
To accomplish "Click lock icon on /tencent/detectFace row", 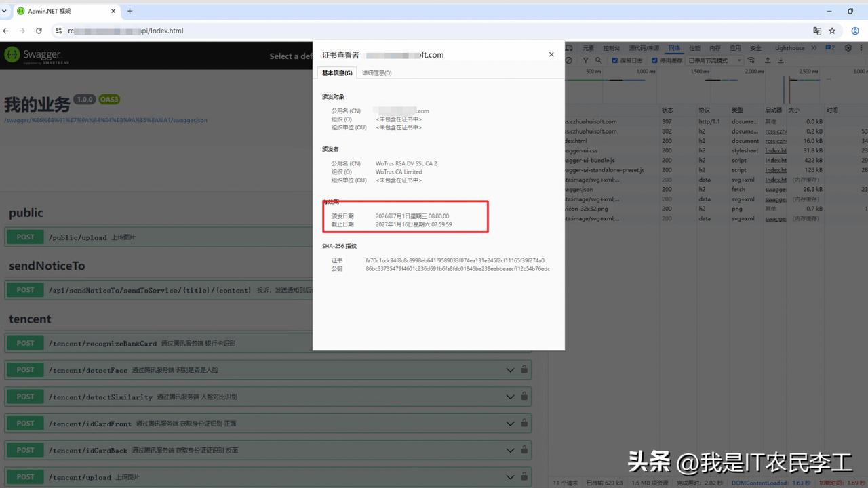I will coord(524,370).
